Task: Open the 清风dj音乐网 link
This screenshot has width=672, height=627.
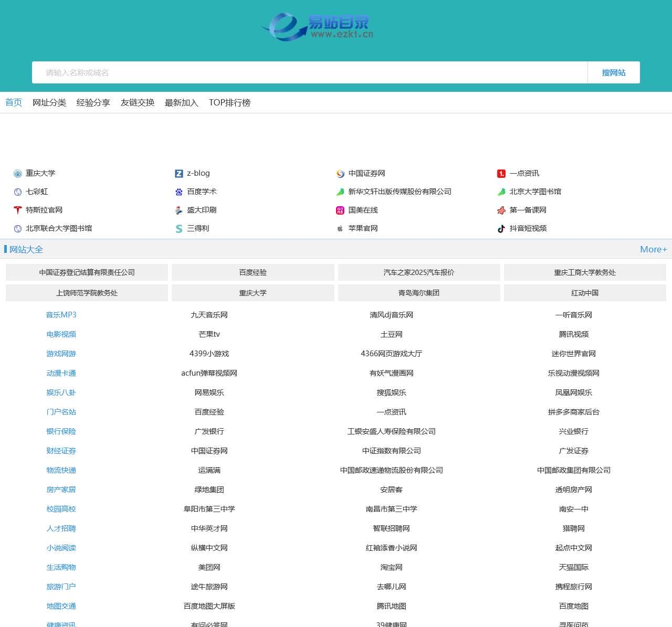Action: click(391, 315)
